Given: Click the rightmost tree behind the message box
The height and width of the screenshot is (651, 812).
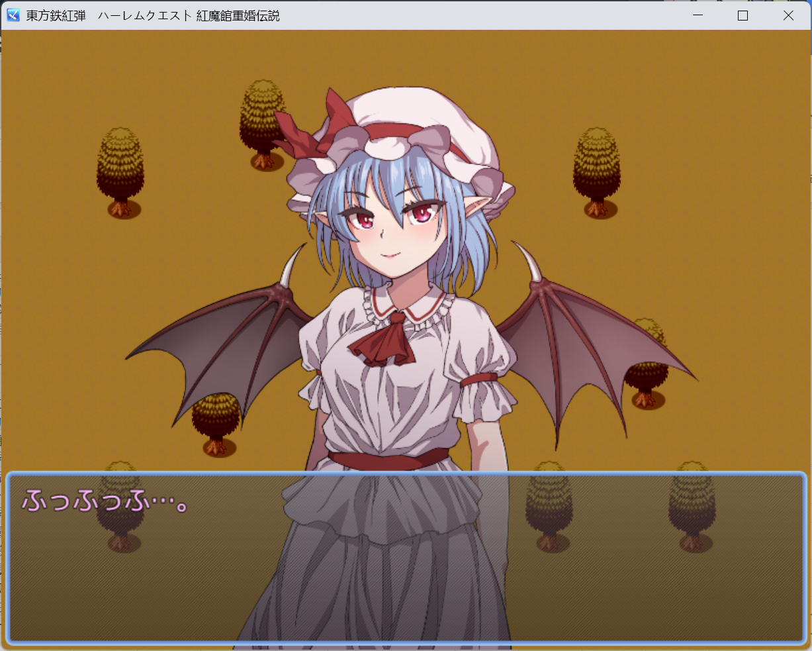Looking at the screenshot, I should click(x=692, y=507).
